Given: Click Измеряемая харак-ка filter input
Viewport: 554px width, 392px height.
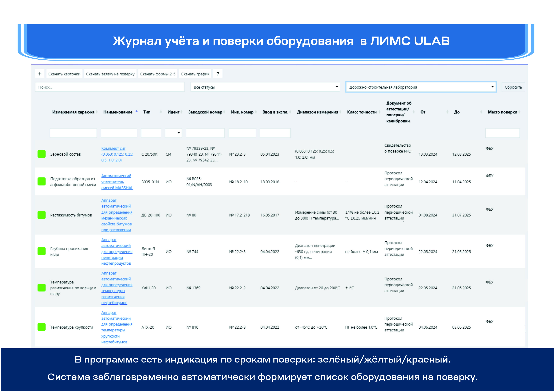Looking at the screenshot, I should click(73, 133).
